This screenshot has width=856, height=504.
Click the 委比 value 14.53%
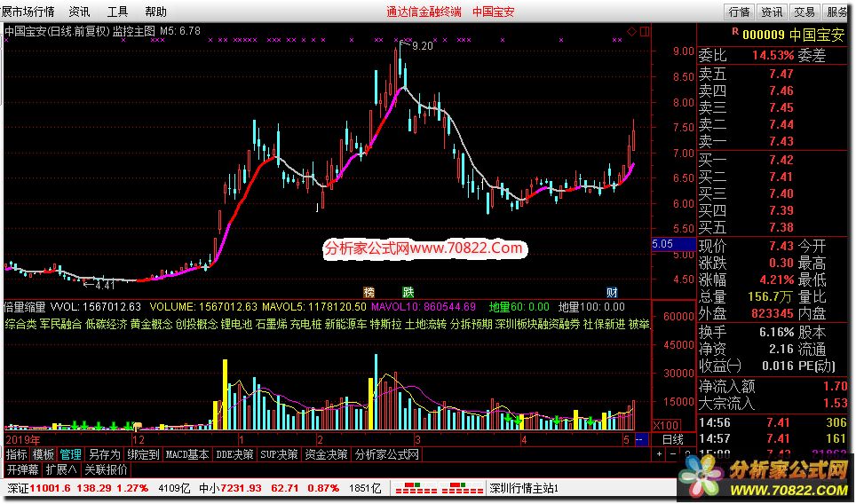(x=773, y=55)
